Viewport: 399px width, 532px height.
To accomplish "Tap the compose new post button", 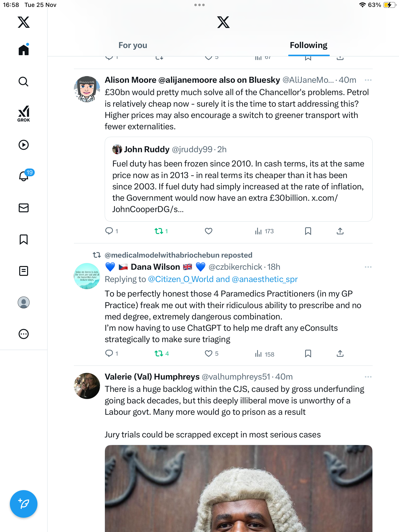I will pos(24,504).
